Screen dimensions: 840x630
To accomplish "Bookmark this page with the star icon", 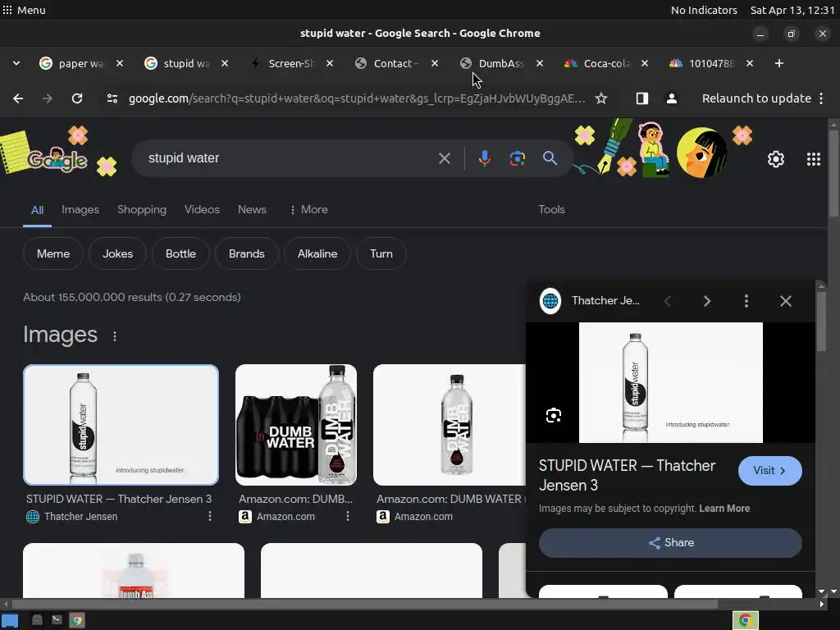I will click(601, 98).
